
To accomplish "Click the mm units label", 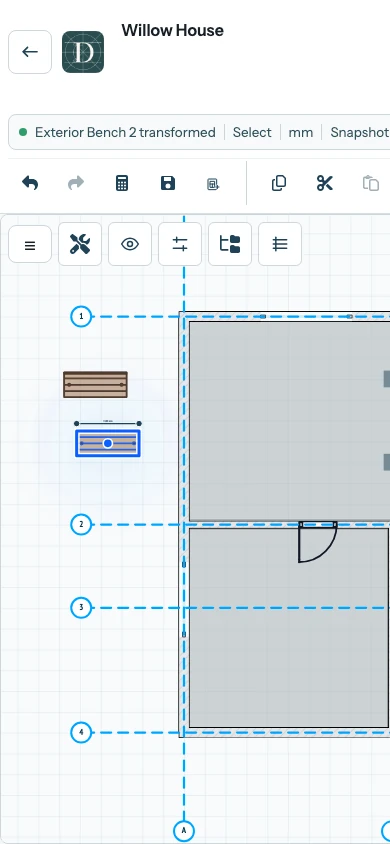I will point(301,132).
